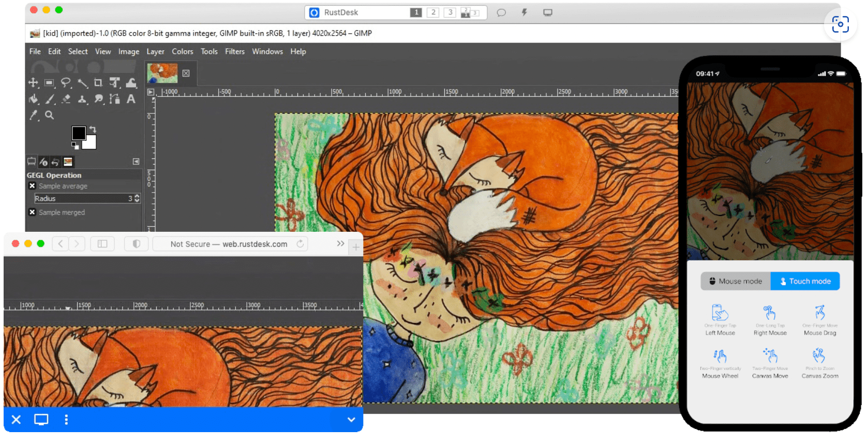The width and height of the screenshot is (868, 443).
Task: Select the Zoom magnifier tool
Action: [x=49, y=115]
